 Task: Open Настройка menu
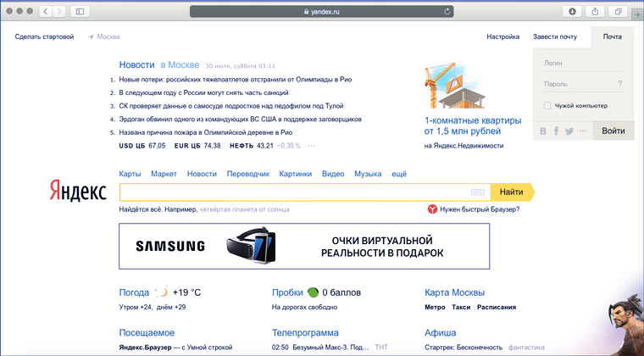pyautogui.click(x=503, y=37)
